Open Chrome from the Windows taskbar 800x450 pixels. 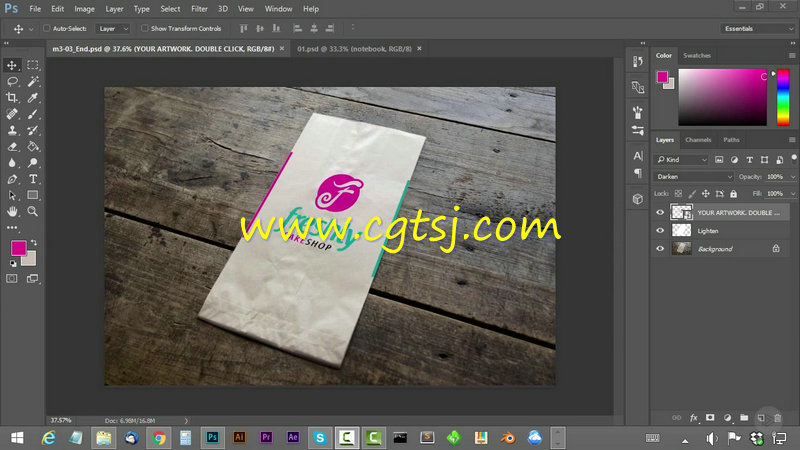tap(159, 438)
